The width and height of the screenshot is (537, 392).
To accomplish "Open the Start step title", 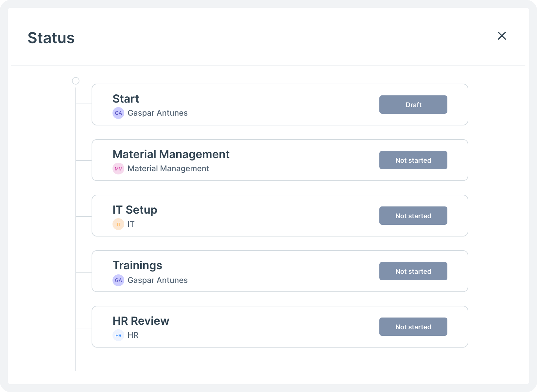I will (x=126, y=99).
